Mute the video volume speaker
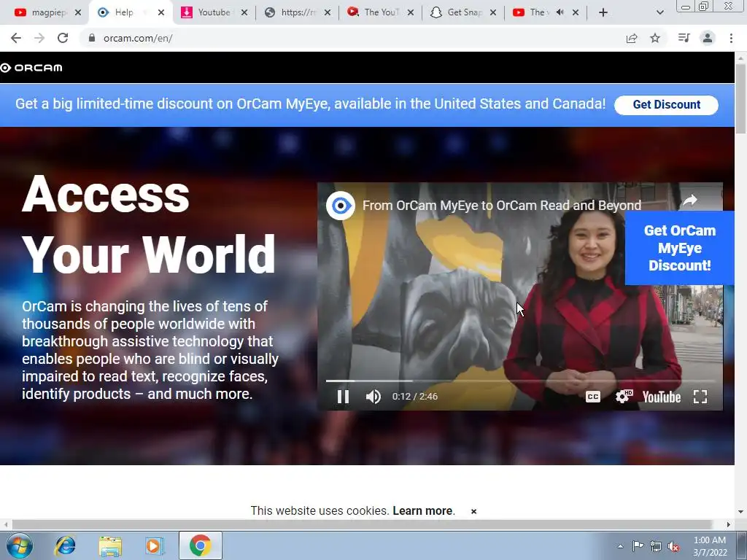The height and width of the screenshot is (560, 747). pyautogui.click(x=373, y=397)
